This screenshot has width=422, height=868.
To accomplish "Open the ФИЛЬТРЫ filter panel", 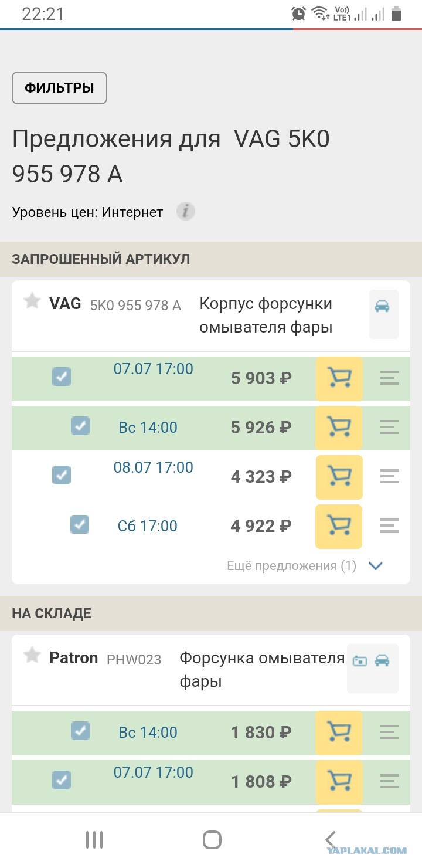I will (59, 88).
